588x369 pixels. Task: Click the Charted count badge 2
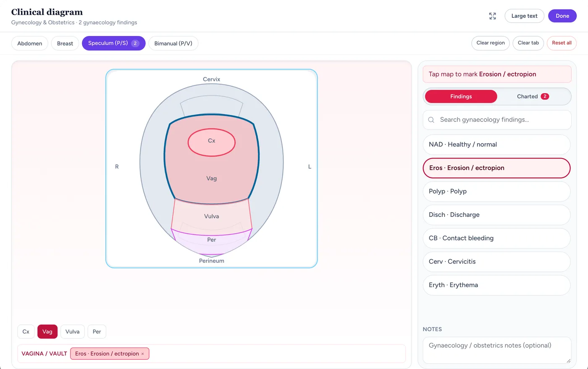545,96
